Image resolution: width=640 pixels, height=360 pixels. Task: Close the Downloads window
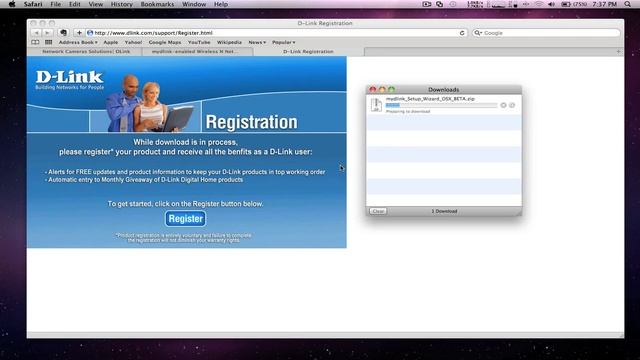[373, 89]
